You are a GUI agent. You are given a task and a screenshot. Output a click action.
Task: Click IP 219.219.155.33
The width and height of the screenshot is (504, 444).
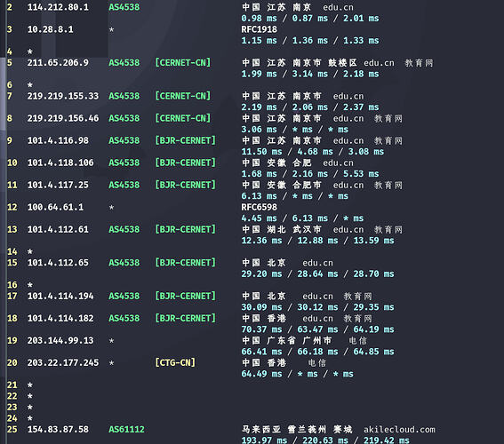tap(63, 96)
